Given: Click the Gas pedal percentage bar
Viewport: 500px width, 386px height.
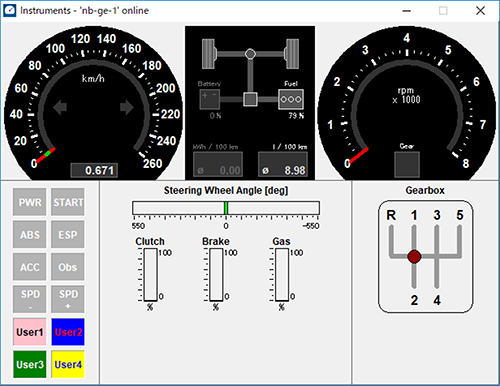Looking at the screenshot, I should pos(282,275).
